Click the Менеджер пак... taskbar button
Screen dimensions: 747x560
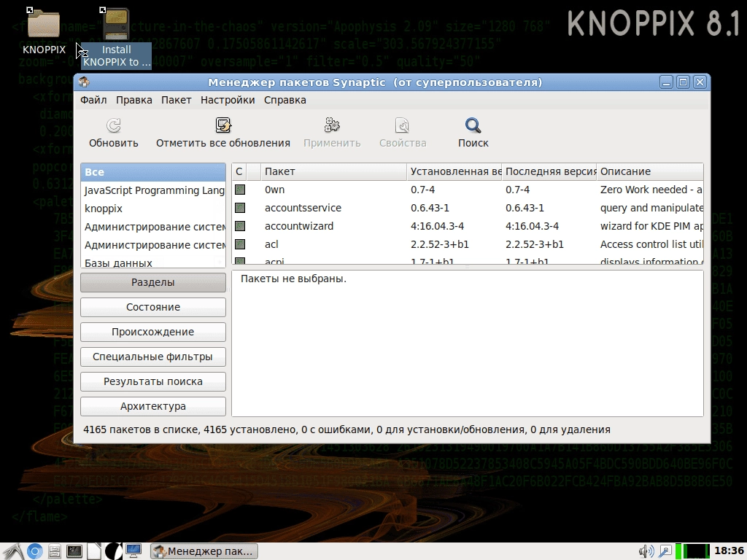204,551
